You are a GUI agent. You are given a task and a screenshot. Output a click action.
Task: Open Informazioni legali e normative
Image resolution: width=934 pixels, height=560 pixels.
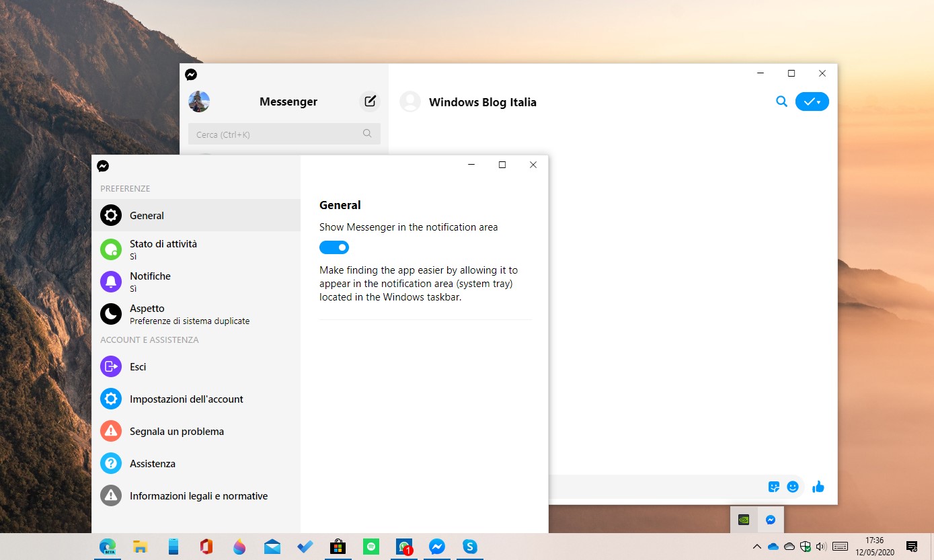(196, 495)
